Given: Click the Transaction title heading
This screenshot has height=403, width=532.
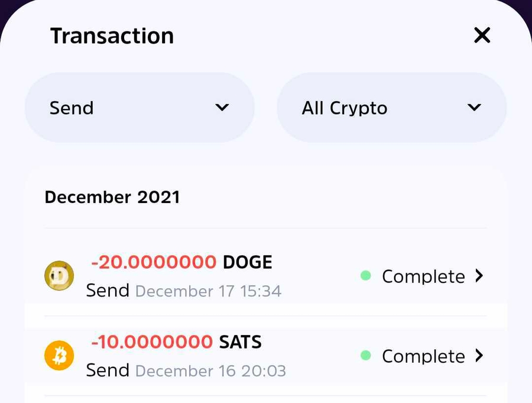Looking at the screenshot, I should (112, 36).
